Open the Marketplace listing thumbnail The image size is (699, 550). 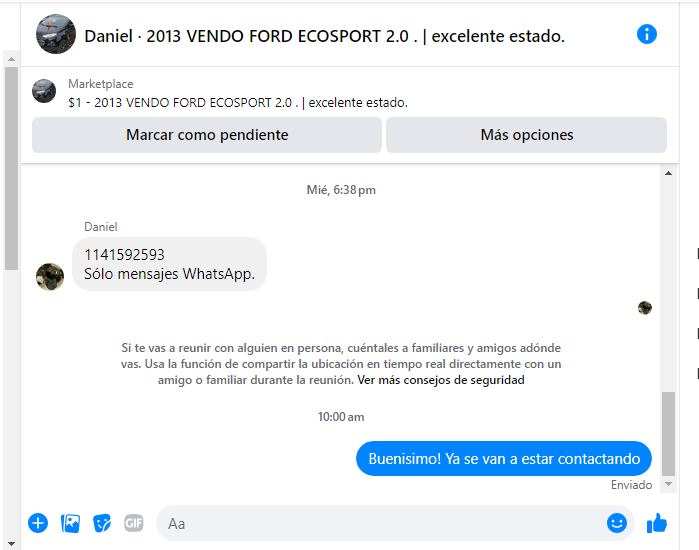pyautogui.click(x=44, y=91)
